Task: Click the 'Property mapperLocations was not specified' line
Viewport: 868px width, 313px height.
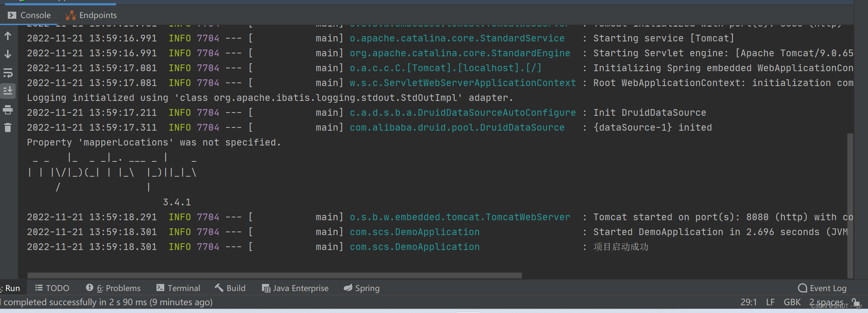Action: click(154, 142)
